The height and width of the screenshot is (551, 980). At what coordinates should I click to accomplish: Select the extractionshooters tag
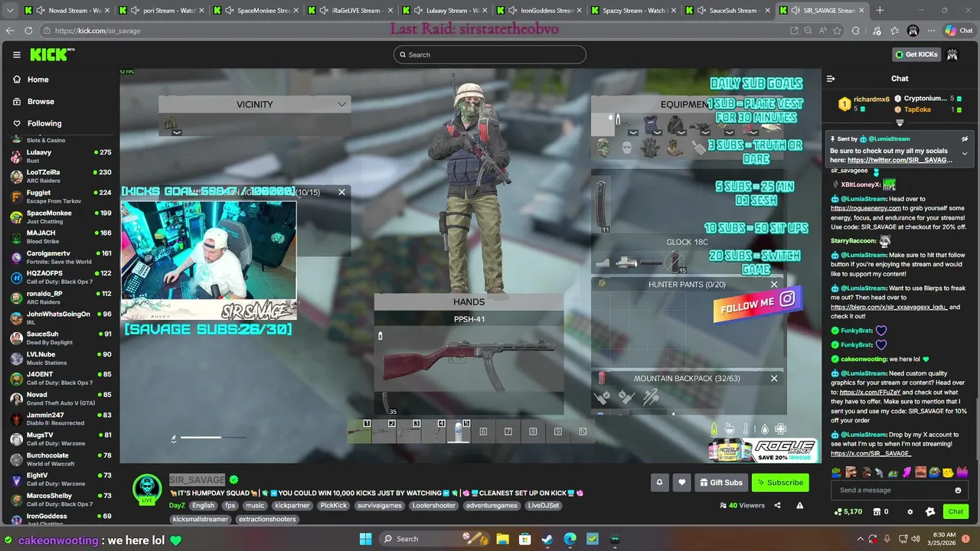click(x=266, y=520)
